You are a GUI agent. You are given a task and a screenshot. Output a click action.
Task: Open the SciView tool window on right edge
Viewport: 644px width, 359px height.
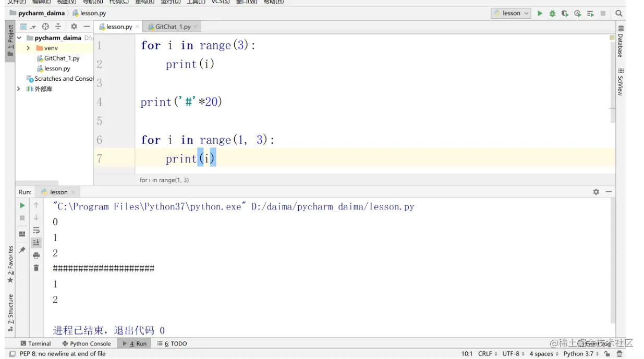[621, 82]
